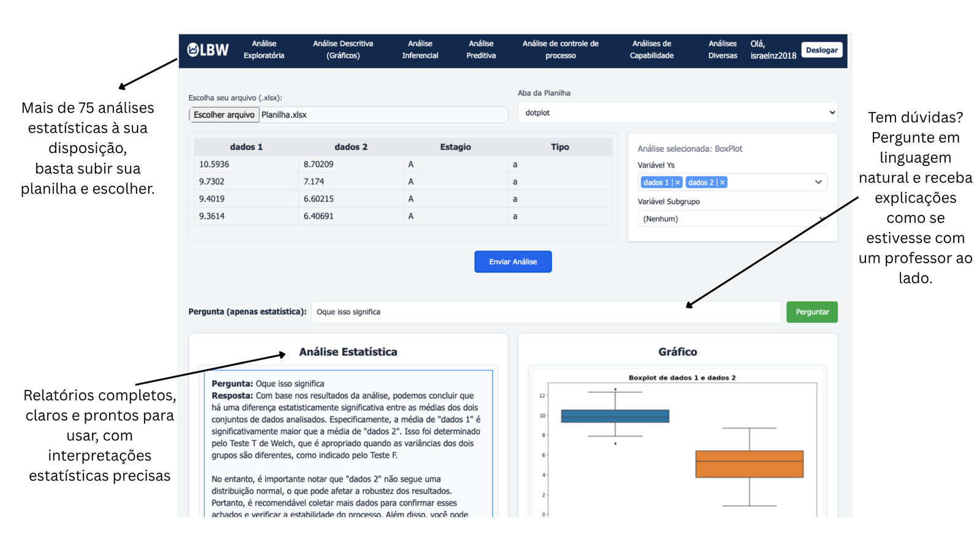The width and height of the screenshot is (980, 551).
Task: Go to Análise Preditiva menu
Action: coord(481,50)
